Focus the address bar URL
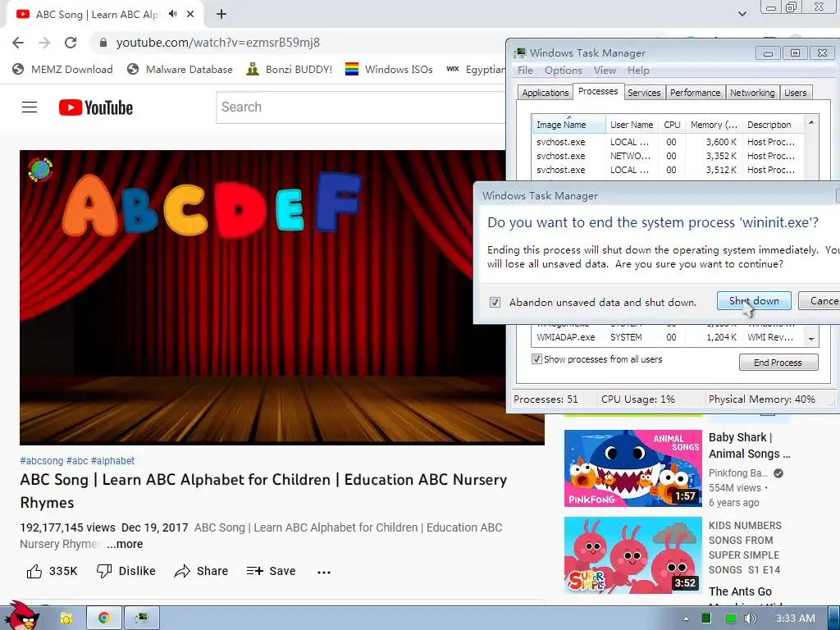The image size is (840, 630). tap(217, 43)
